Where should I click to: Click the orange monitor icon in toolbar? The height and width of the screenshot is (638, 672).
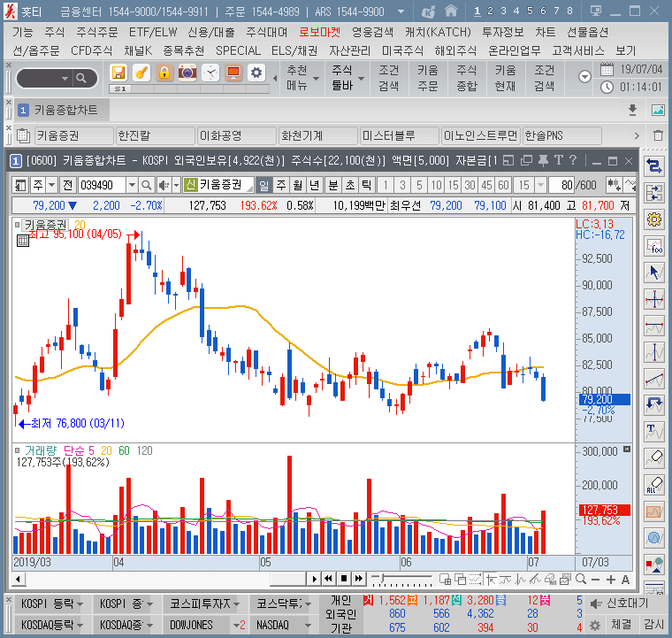coord(233,73)
